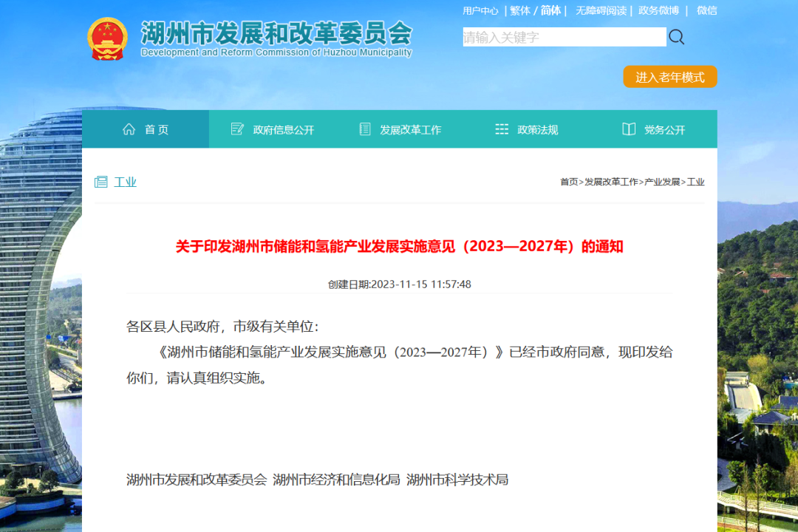798x532 pixels.
Task: Focus the keyword search input field
Action: (564, 37)
